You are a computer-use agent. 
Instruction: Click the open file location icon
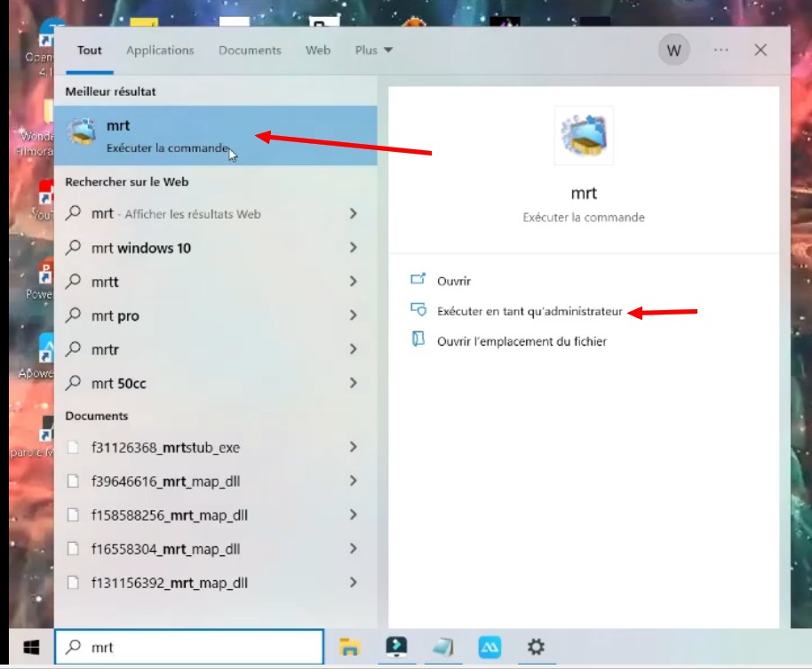pos(418,340)
